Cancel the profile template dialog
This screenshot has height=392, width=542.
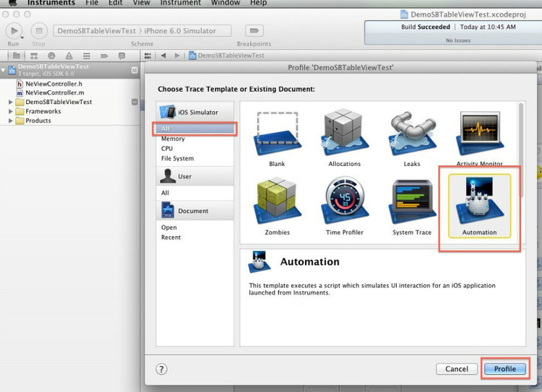[457, 369]
